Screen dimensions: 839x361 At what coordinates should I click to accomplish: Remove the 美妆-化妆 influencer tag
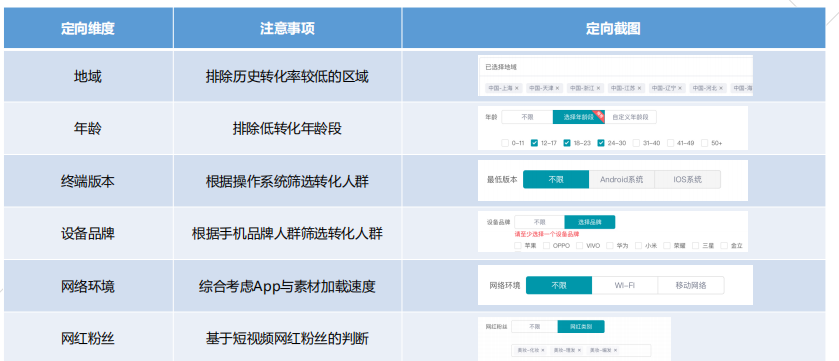coord(543,350)
